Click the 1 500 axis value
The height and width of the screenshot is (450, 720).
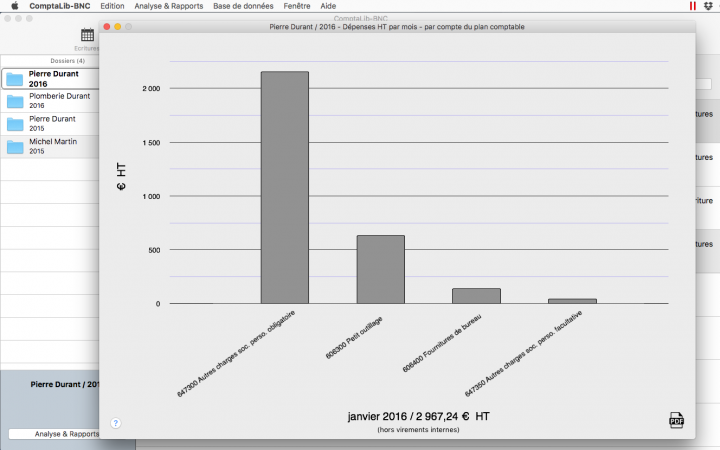[151, 143]
